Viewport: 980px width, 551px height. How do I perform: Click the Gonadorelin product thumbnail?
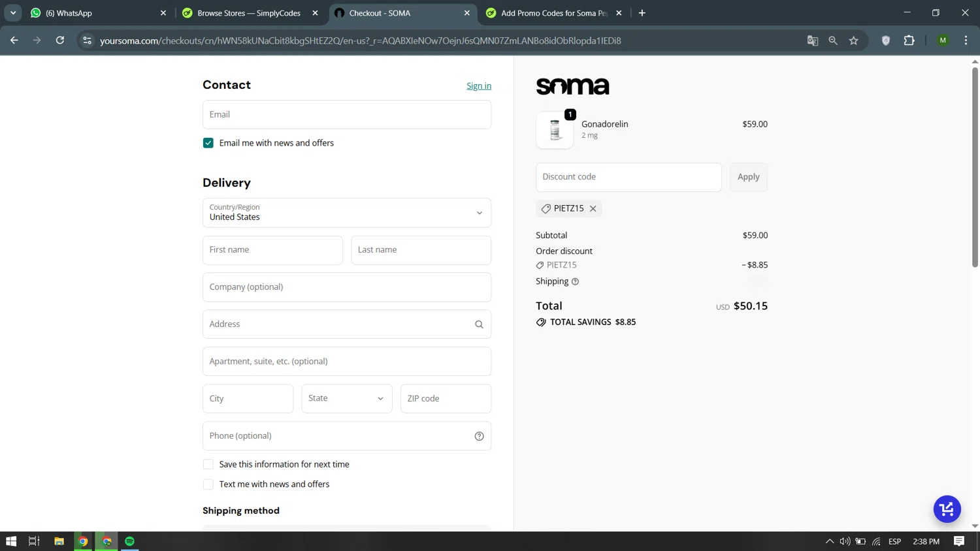coord(555,130)
